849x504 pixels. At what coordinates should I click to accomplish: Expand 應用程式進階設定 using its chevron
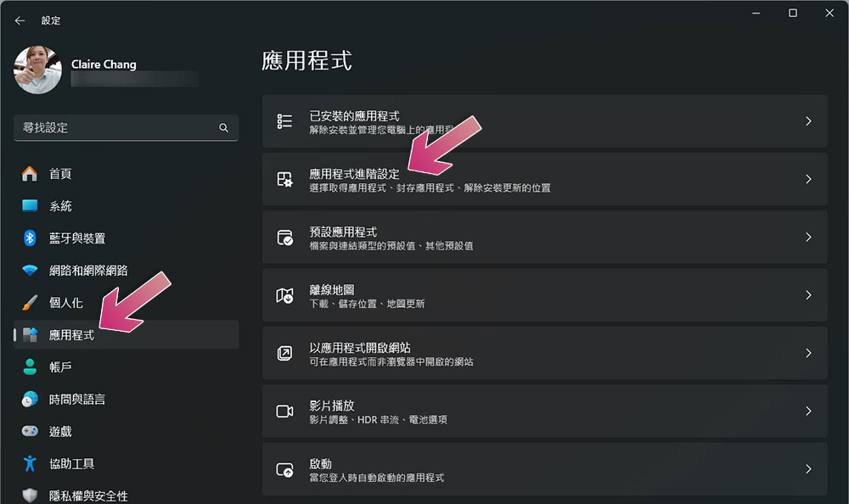pos(808,179)
